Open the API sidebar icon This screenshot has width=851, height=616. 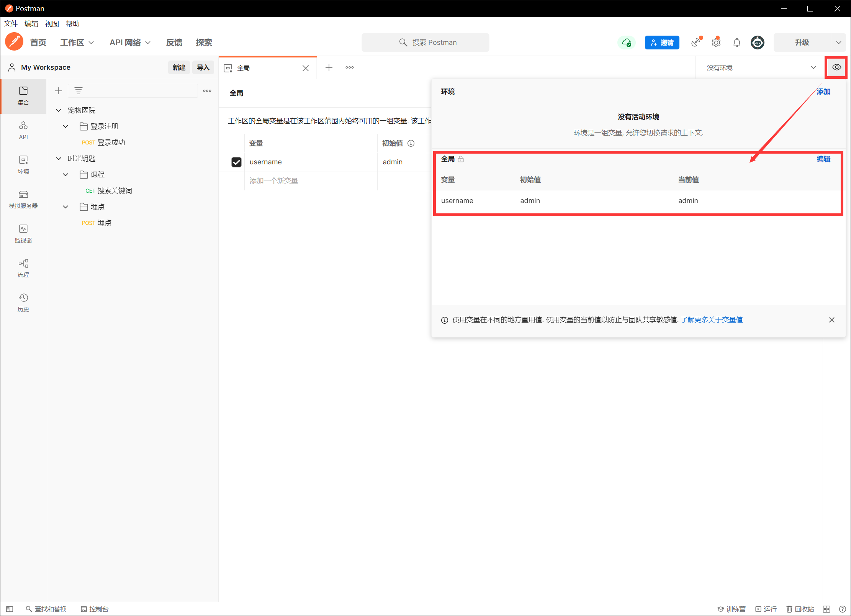pyautogui.click(x=23, y=130)
